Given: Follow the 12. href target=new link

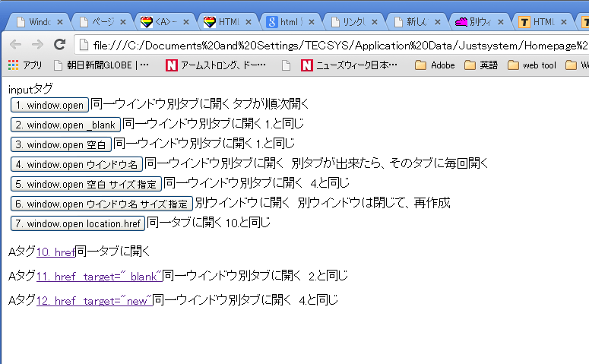Looking at the screenshot, I should [94, 301].
